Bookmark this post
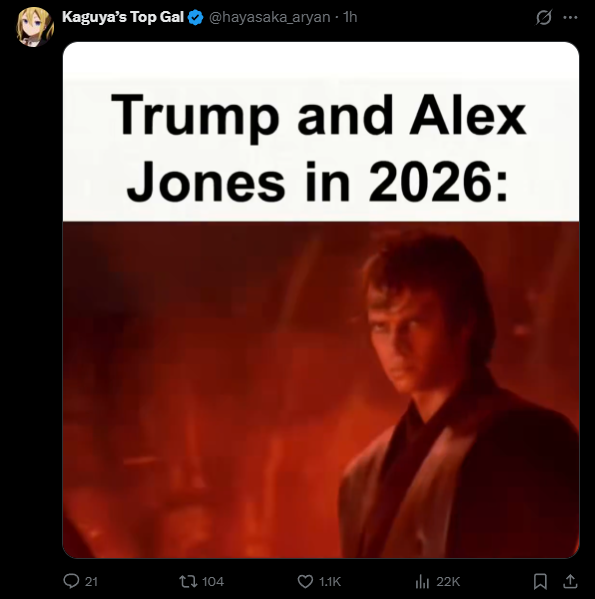 coord(540,581)
